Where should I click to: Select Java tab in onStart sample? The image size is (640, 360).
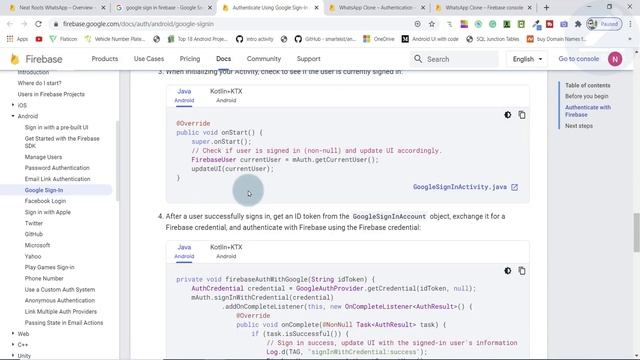(x=184, y=96)
